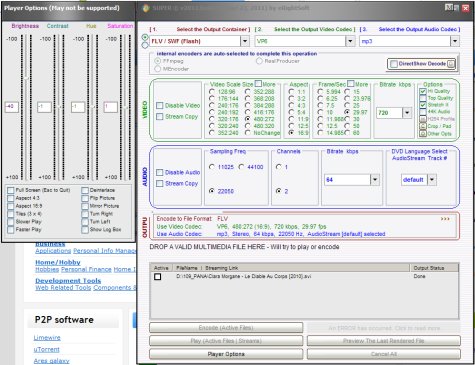Select the NoChange video scale size
Image resolution: width=475 pixels, height=365 pixels.
pyautogui.click(x=247, y=133)
